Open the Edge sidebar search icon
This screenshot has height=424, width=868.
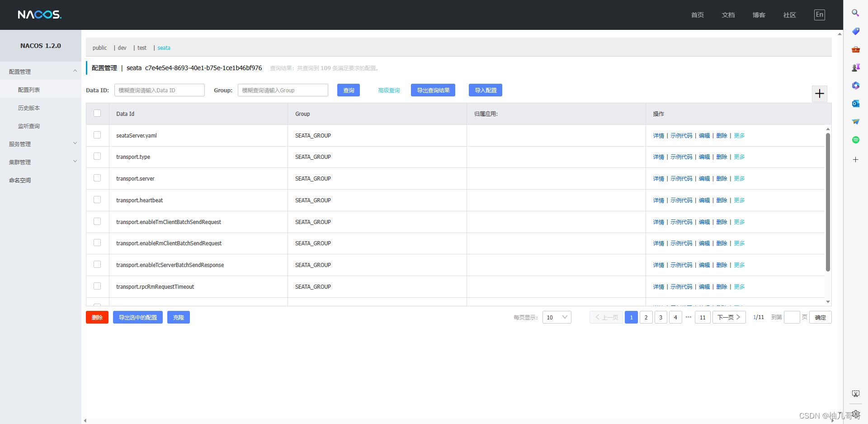pos(855,13)
